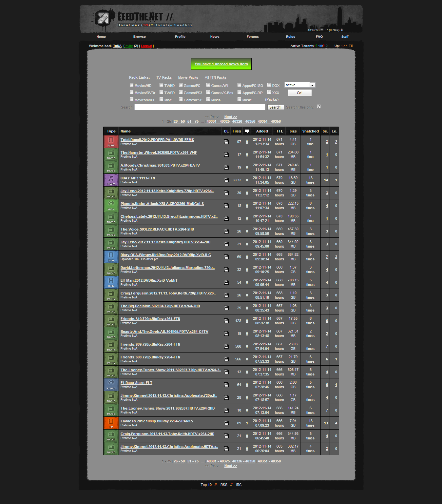Open the TuNA username link
Image resolution: width=442 pixels, height=504 pixels.
point(117,46)
